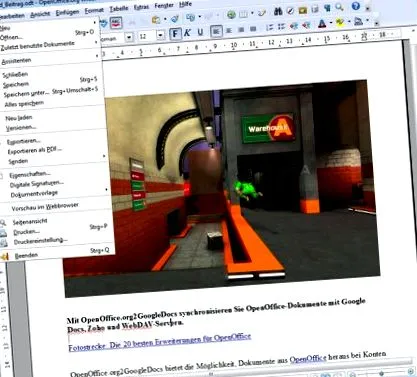Open the font color dropdown arrow
The image size is (417, 377).
coord(331,23)
